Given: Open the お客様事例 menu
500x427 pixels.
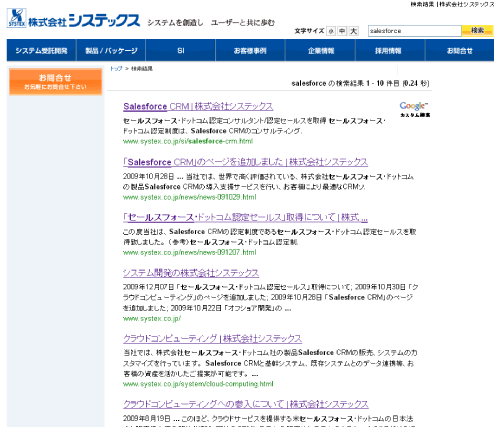Looking at the screenshot, I should pos(250,50).
